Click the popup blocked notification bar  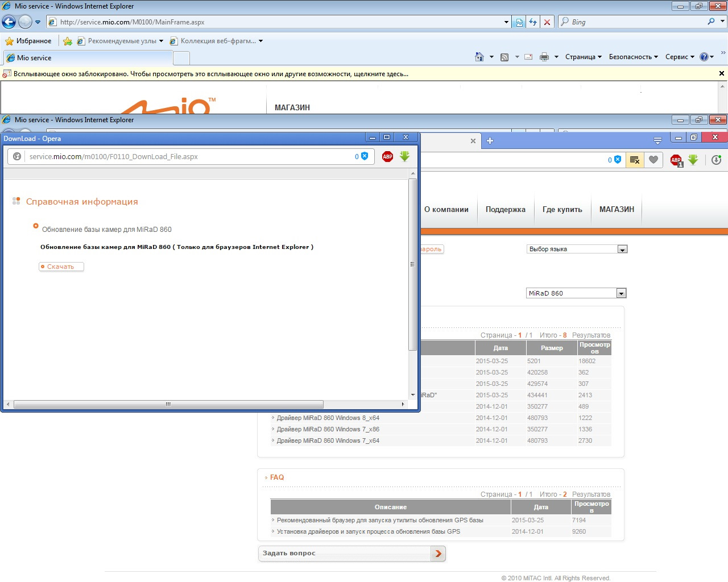364,74
